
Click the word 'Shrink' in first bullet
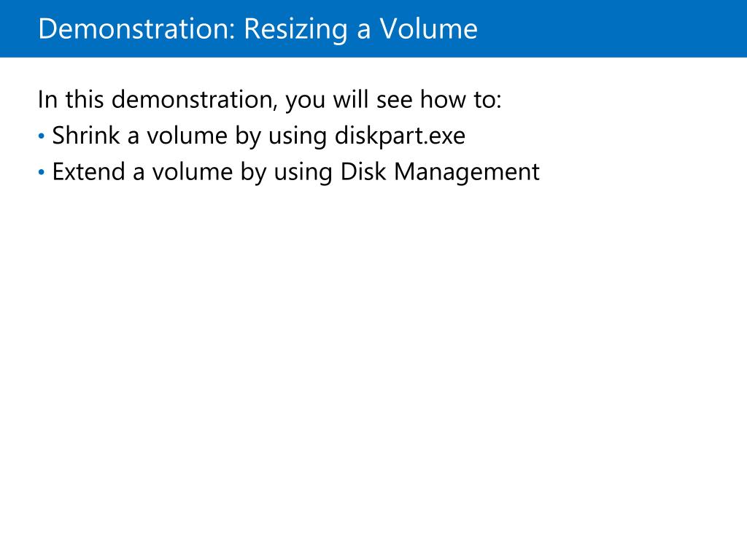point(86,135)
